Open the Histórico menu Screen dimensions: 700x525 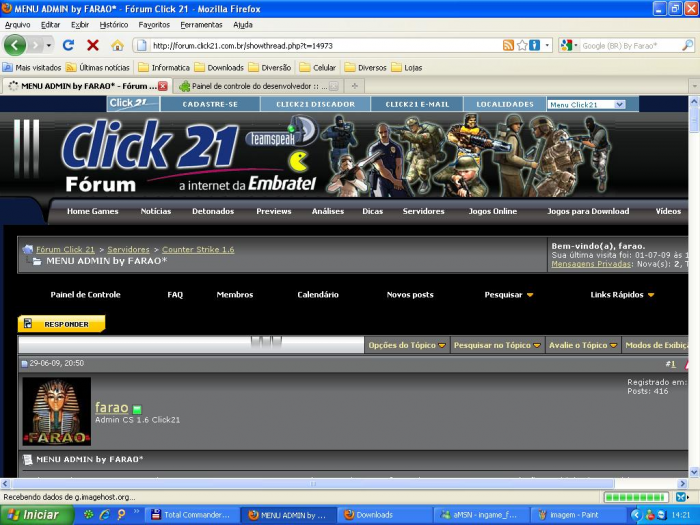click(113, 25)
